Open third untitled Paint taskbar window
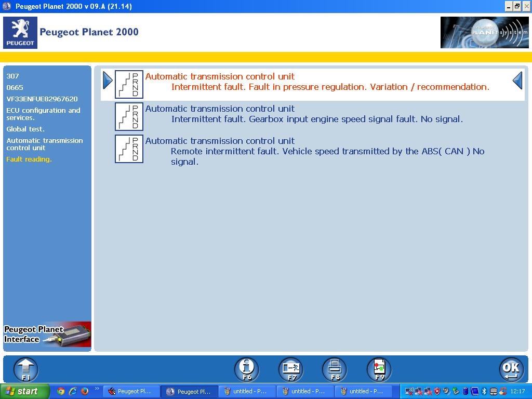The image size is (532, 399). (363, 392)
